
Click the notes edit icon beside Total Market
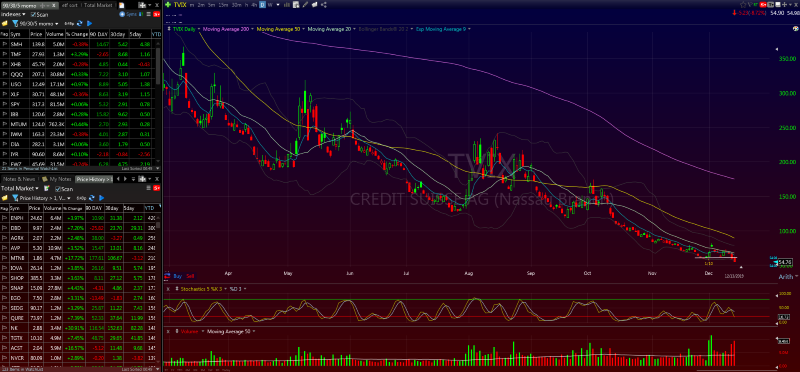(x=46, y=188)
